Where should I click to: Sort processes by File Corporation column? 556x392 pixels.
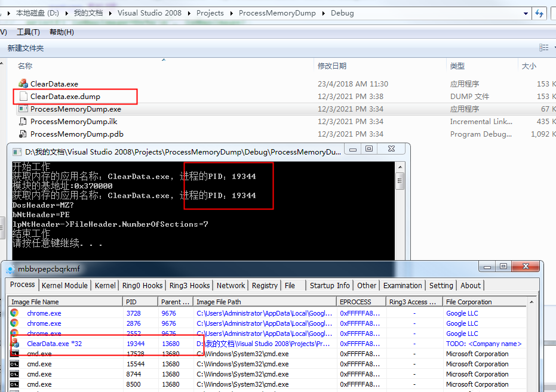pos(485,302)
